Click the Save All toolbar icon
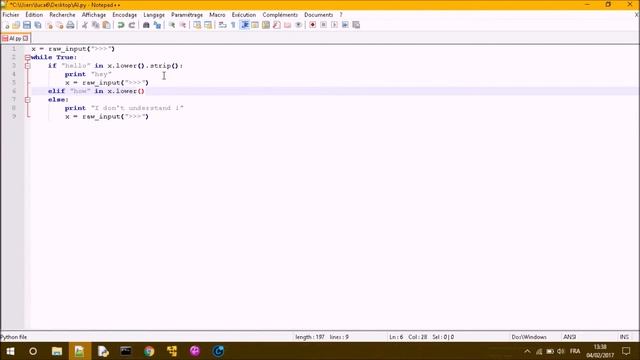 38,25
